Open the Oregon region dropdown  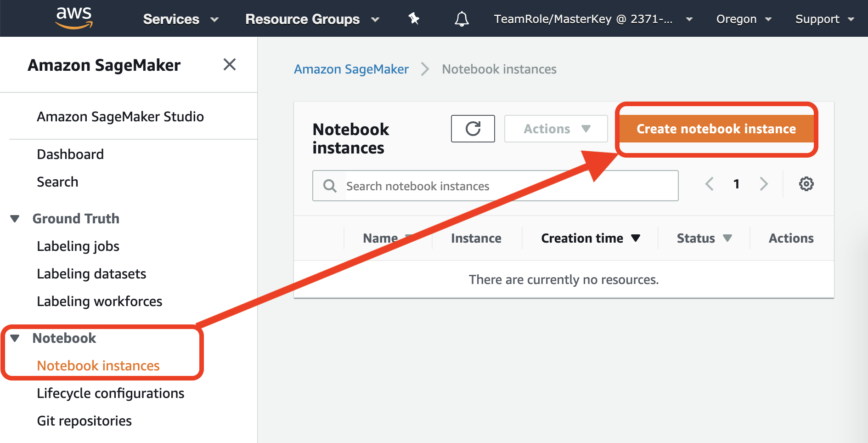(744, 19)
